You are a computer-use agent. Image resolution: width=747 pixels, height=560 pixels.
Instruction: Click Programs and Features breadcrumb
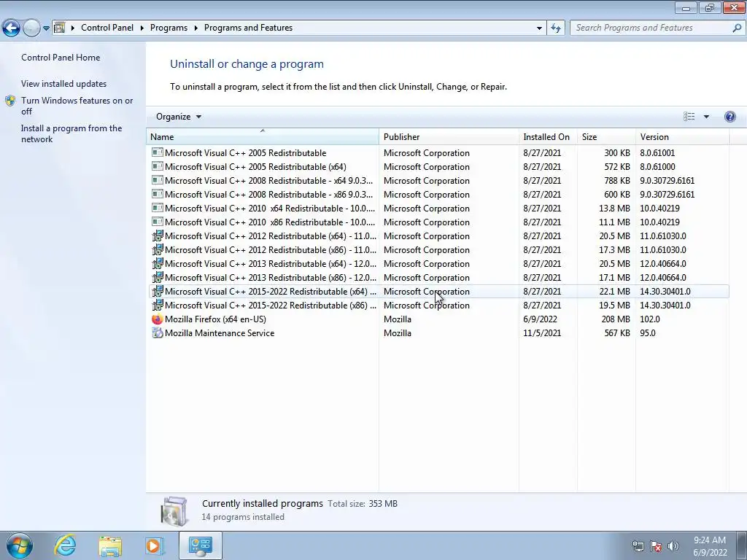pyautogui.click(x=248, y=28)
